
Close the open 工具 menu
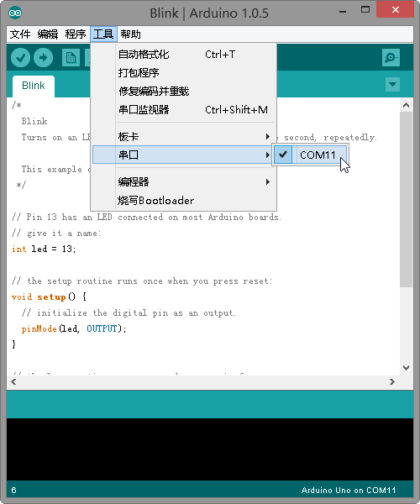[103, 34]
